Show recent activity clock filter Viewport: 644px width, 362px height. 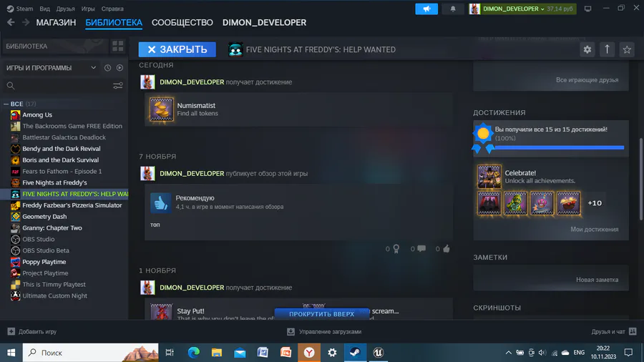coord(107,68)
